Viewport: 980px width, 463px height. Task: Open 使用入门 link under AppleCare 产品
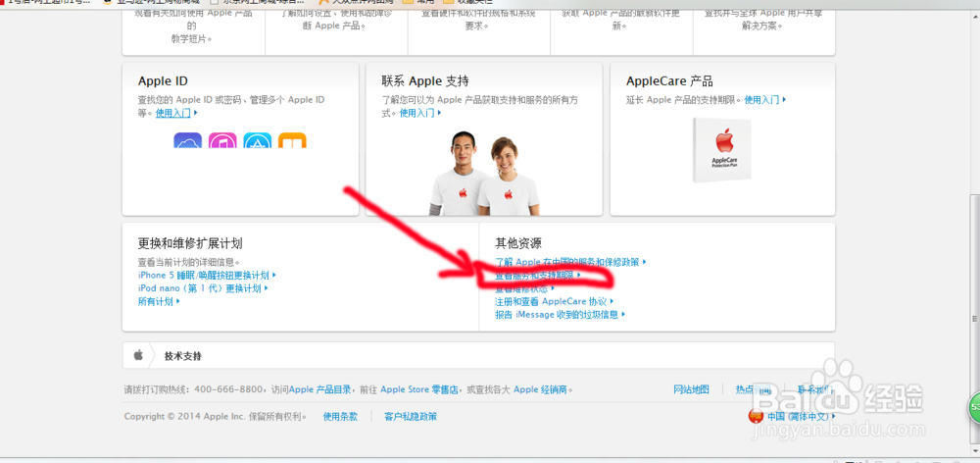coord(761,99)
